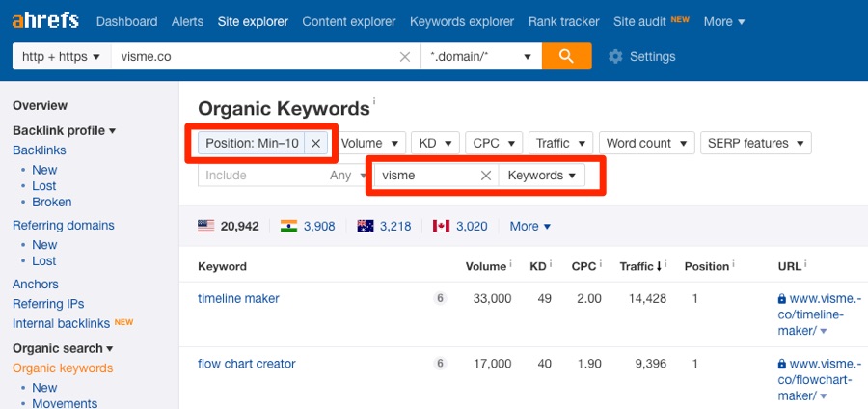Viewport: 868px width, 409px height.
Task: Open the Any dropdown in Include field
Action: pyautogui.click(x=348, y=176)
